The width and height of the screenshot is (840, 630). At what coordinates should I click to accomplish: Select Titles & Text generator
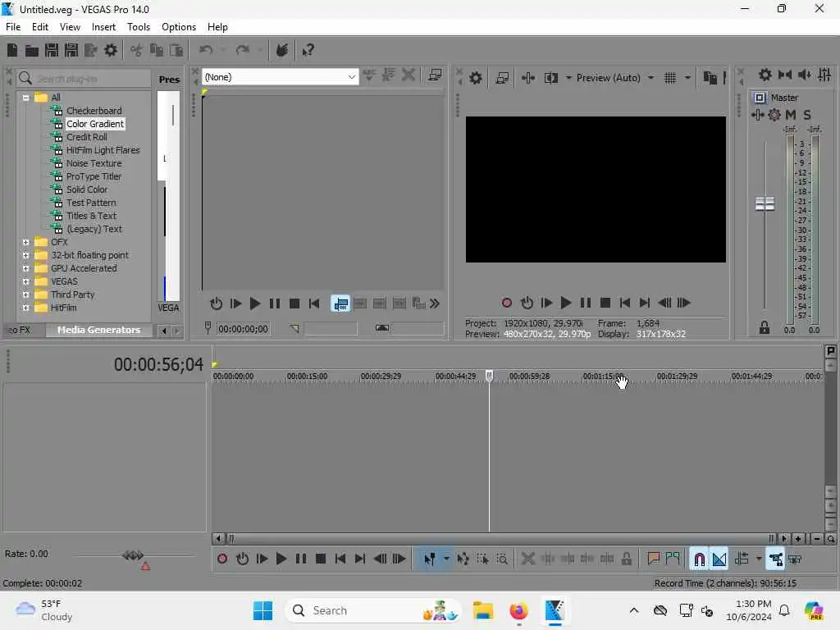(91, 216)
